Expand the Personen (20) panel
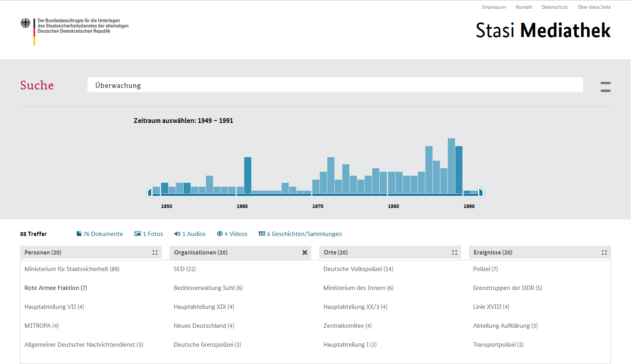Screen dimensions: 631x364 click(155, 253)
